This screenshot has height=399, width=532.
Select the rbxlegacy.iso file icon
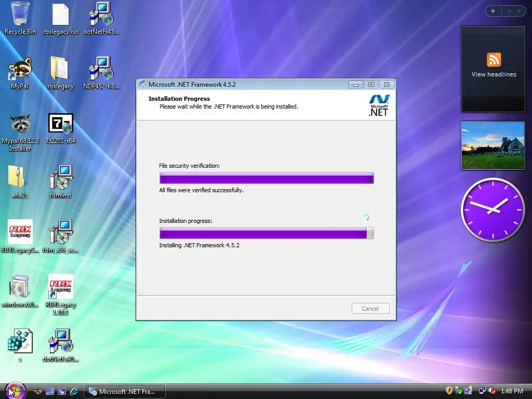(61, 19)
